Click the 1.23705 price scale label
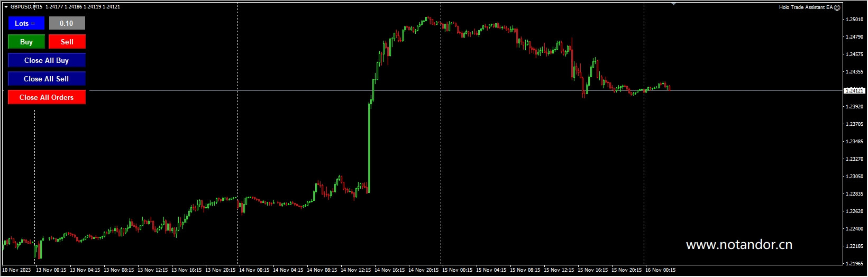This screenshot has height=277, width=868. [x=854, y=124]
